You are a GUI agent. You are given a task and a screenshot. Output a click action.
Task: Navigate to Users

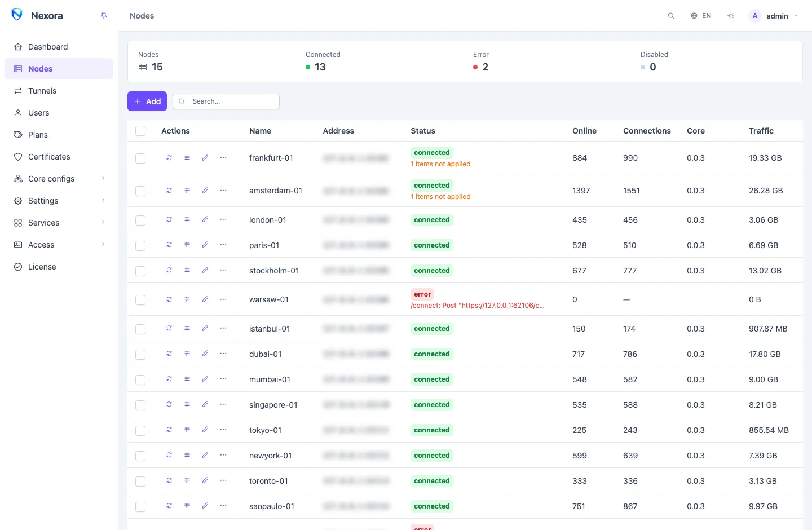point(59,113)
